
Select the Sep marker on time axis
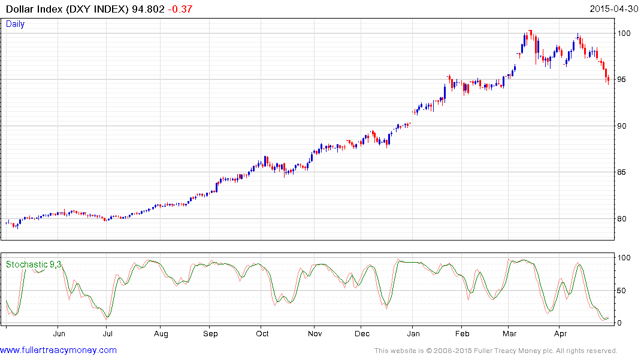[210, 334]
